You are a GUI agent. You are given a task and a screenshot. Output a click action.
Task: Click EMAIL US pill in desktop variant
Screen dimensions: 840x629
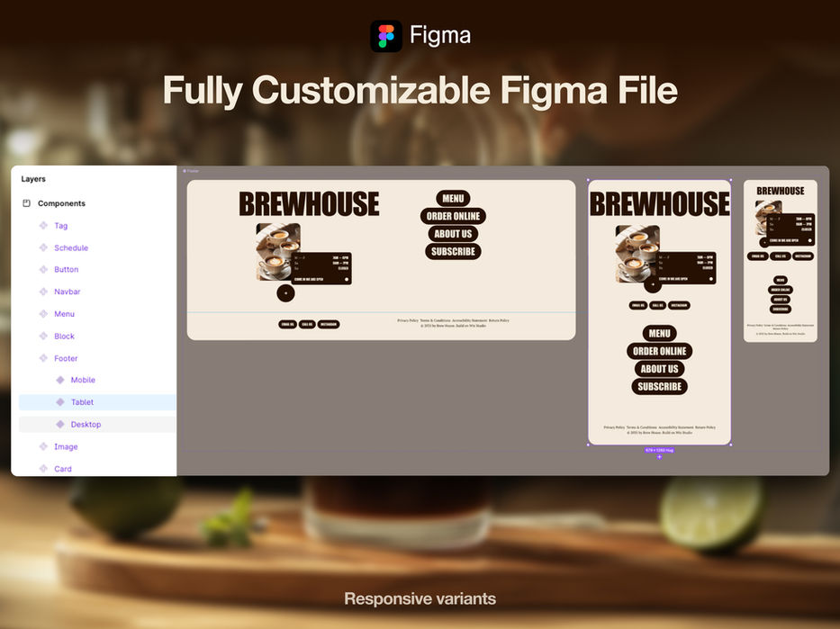(x=288, y=325)
